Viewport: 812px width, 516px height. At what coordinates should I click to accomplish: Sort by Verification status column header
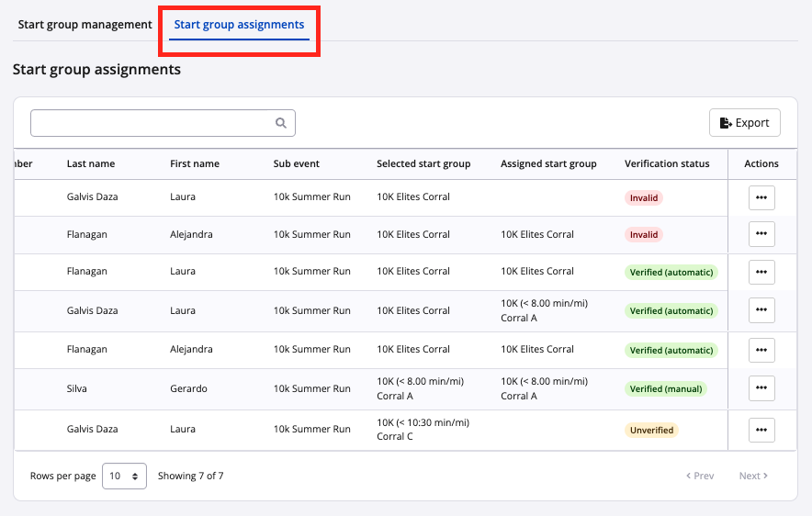(x=667, y=163)
